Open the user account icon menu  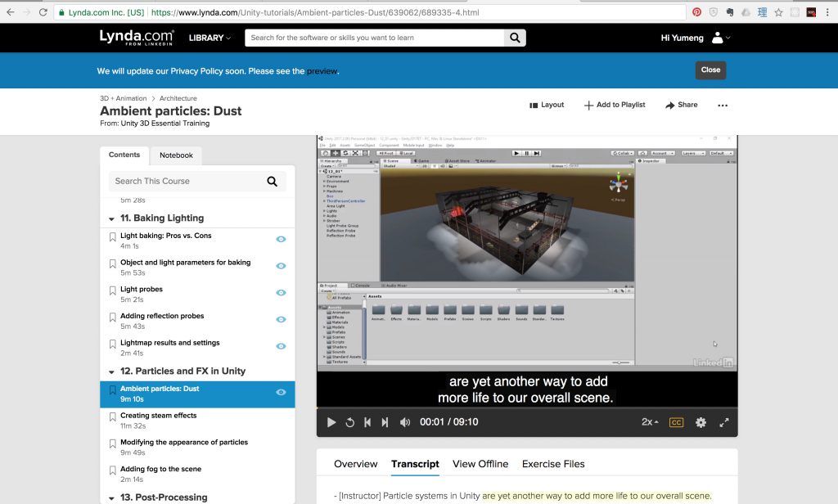click(x=720, y=38)
